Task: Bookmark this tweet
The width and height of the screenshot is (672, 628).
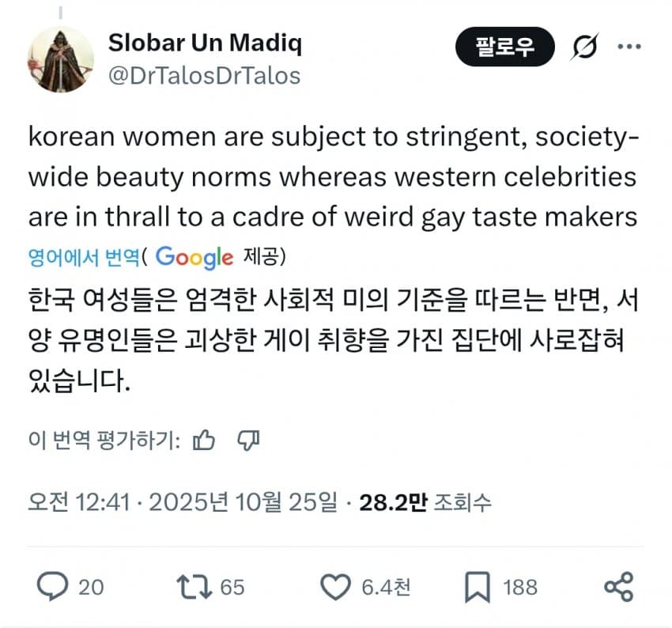Action: pyautogui.click(x=476, y=587)
